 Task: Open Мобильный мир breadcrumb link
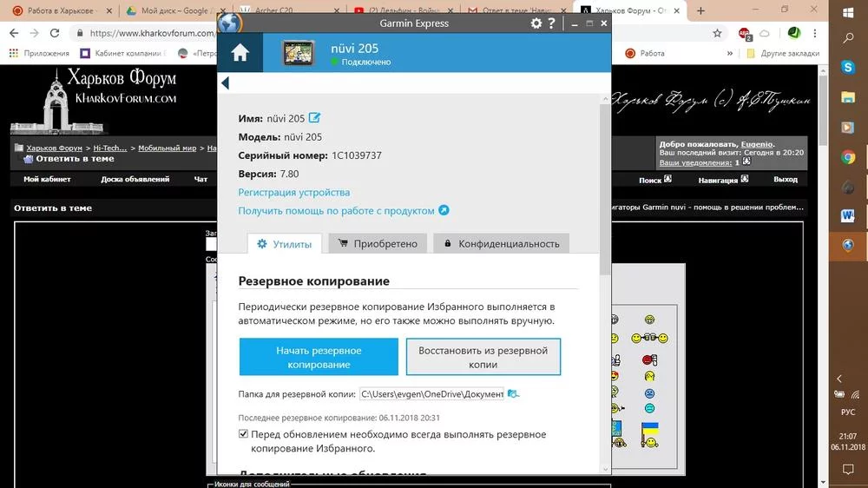(x=168, y=148)
